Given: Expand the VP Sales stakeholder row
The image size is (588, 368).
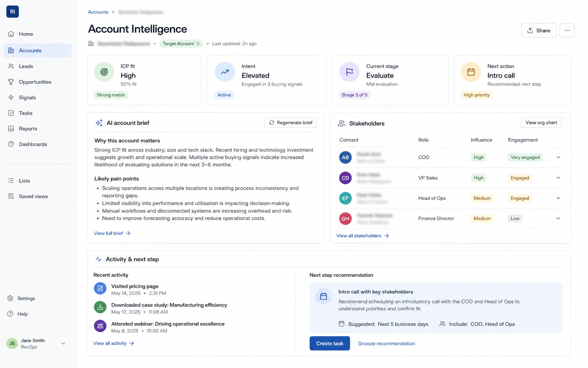Looking at the screenshot, I should click(558, 178).
